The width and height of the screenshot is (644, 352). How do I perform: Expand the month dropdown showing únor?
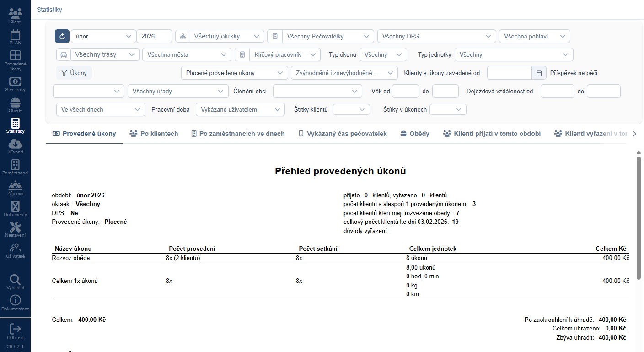[x=103, y=36]
